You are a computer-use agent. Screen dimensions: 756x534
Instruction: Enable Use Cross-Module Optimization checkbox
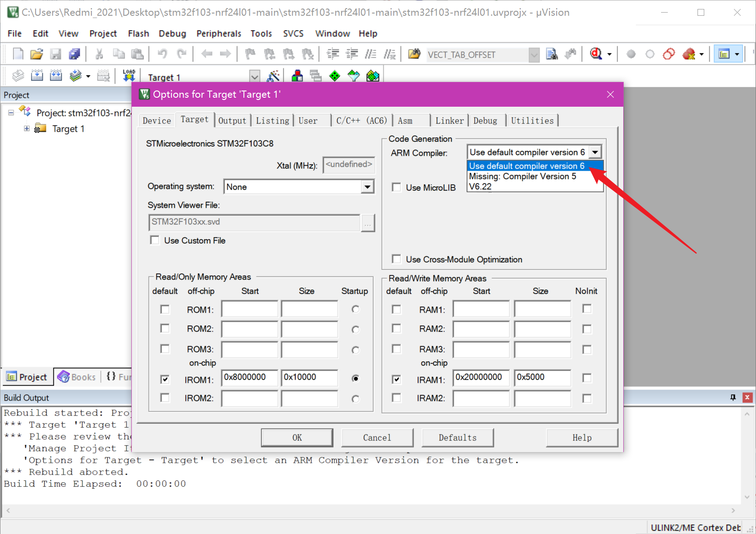coord(396,259)
